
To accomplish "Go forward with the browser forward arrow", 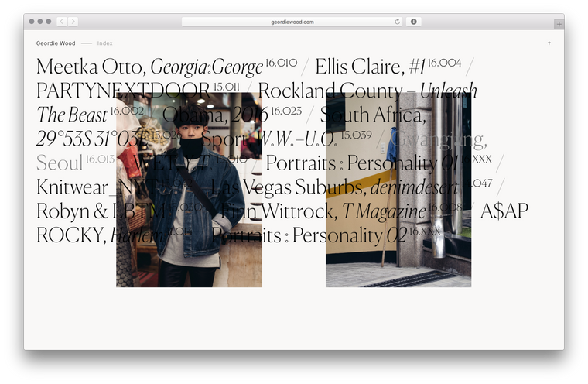I will (73, 22).
